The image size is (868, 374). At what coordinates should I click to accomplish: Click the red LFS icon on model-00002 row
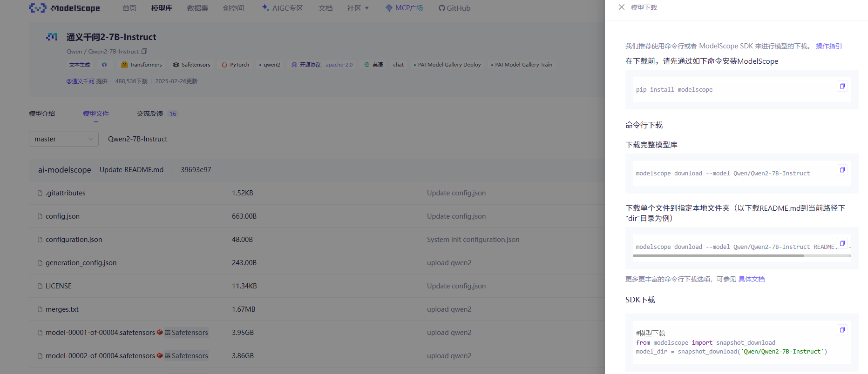click(x=160, y=355)
